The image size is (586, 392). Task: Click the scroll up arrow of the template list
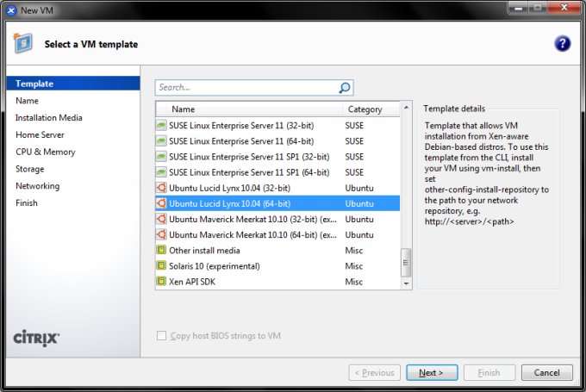pos(406,108)
